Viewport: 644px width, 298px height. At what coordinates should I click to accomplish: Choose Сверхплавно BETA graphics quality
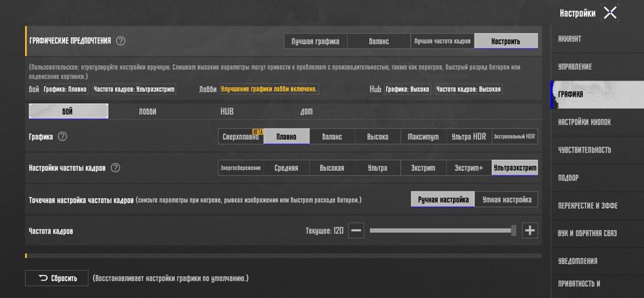pos(241,136)
